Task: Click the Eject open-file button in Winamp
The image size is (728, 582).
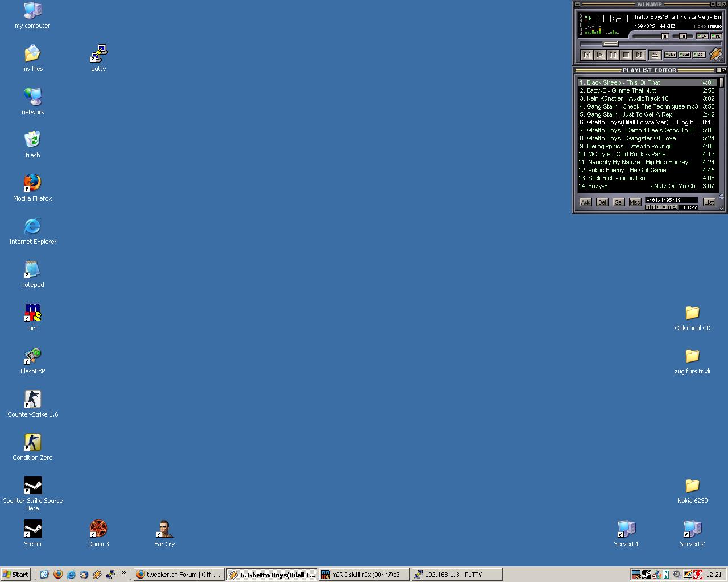Action: (x=655, y=55)
